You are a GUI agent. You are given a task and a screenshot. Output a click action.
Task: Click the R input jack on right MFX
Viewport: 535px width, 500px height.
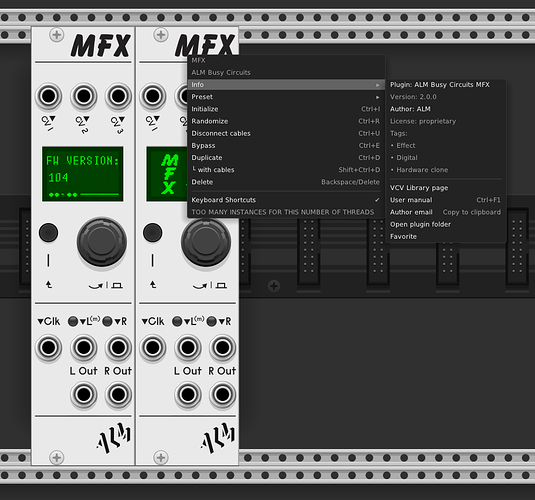point(222,348)
